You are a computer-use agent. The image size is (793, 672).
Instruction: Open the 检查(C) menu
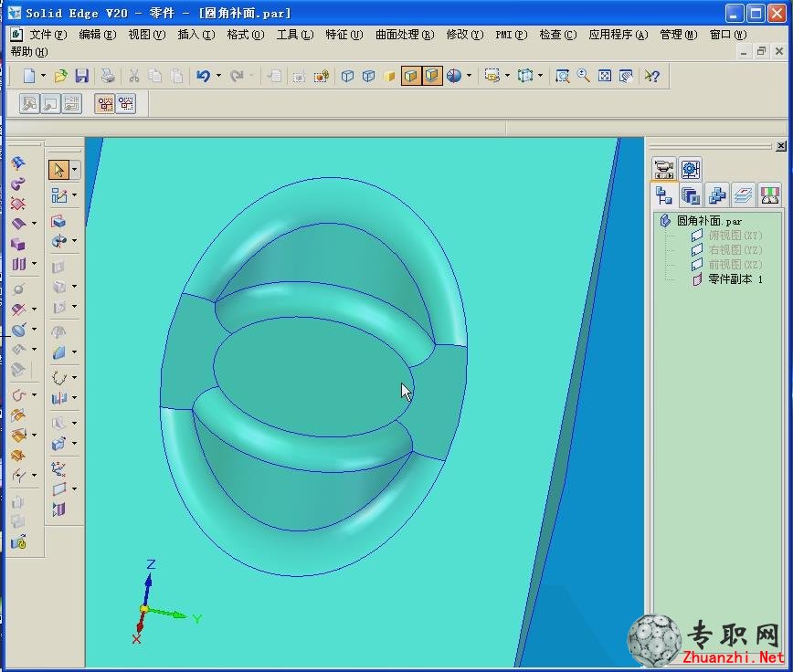click(x=558, y=35)
